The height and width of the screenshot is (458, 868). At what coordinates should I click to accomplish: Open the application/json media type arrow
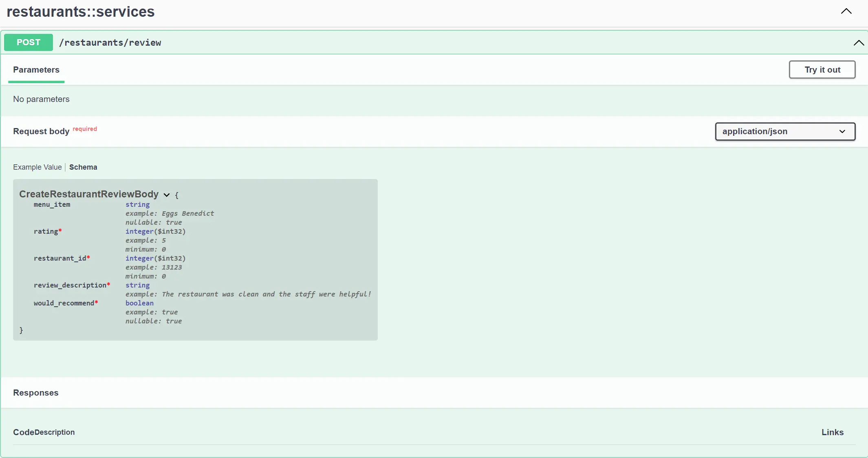[841, 131]
